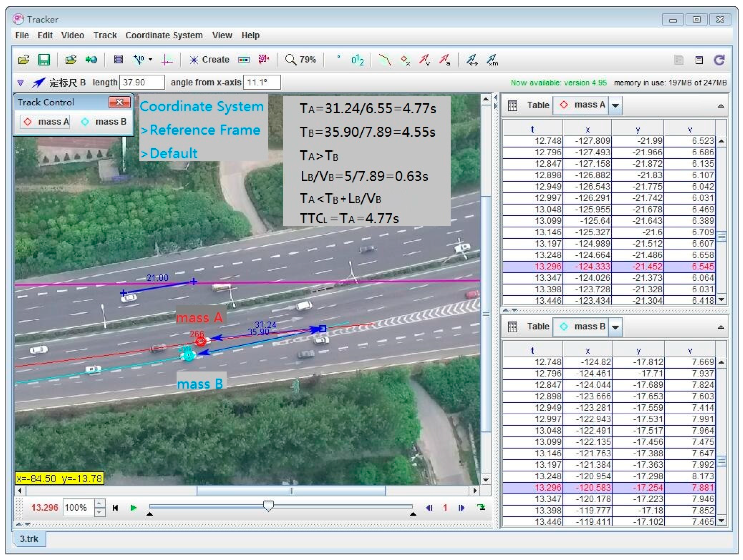This screenshot has width=743, height=560.
Task: Open the clip settings film icon
Action: pos(118,60)
